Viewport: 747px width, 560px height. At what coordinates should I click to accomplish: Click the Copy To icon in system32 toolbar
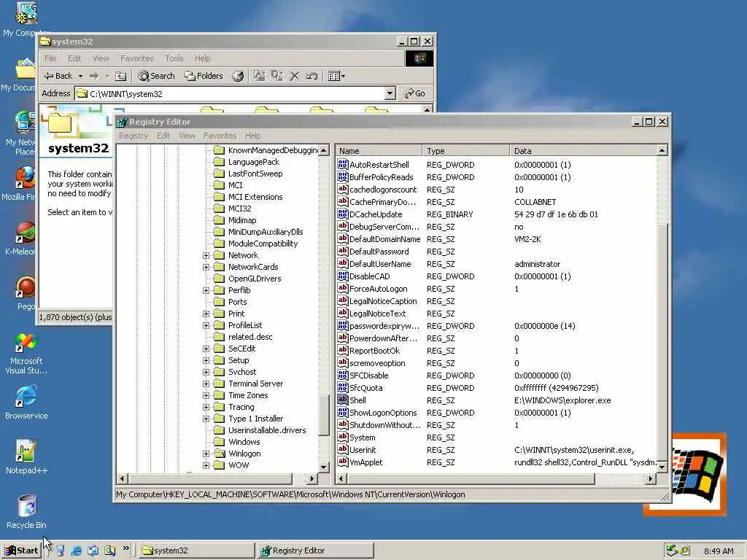[x=276, y=76]
